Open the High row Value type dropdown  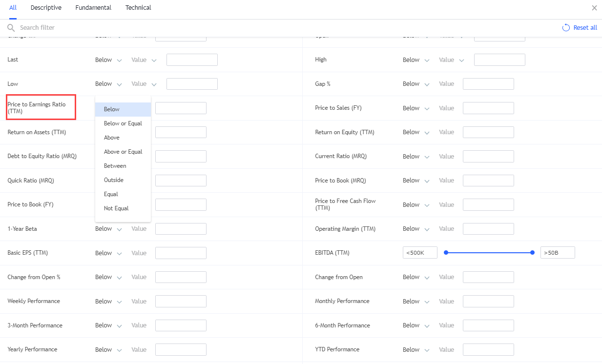(451, 60)
